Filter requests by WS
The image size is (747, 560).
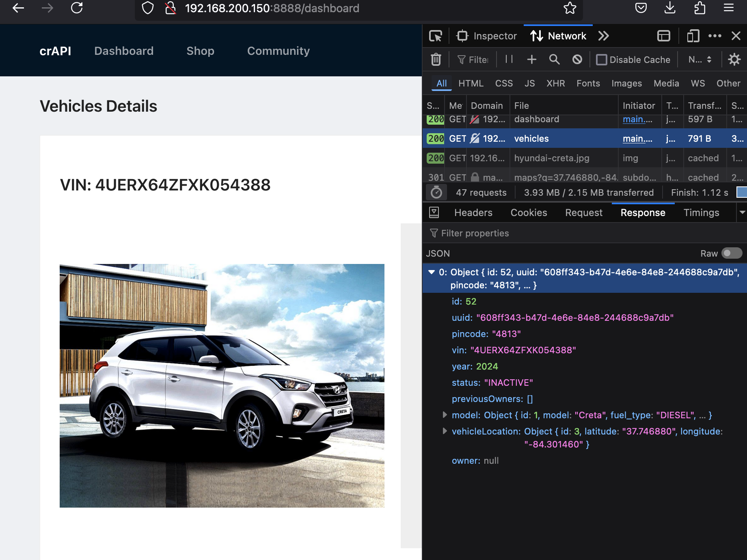(698, 84)
